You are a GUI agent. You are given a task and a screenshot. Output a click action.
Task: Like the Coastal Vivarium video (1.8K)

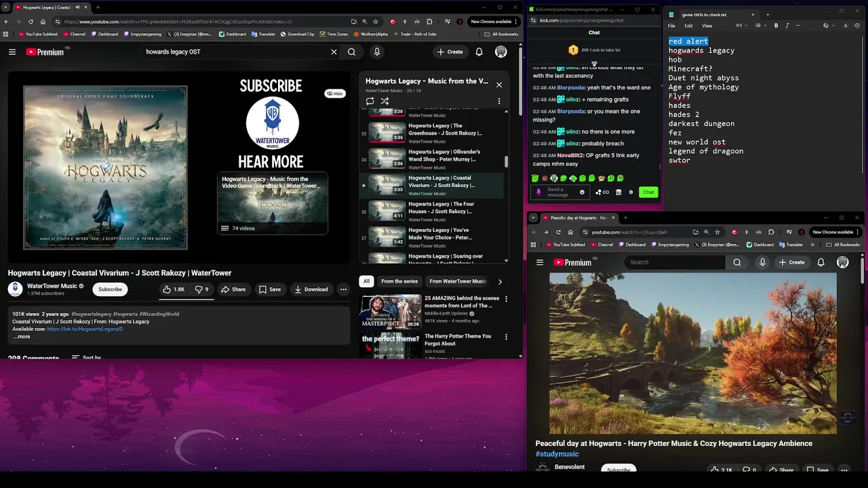[174, 289]
